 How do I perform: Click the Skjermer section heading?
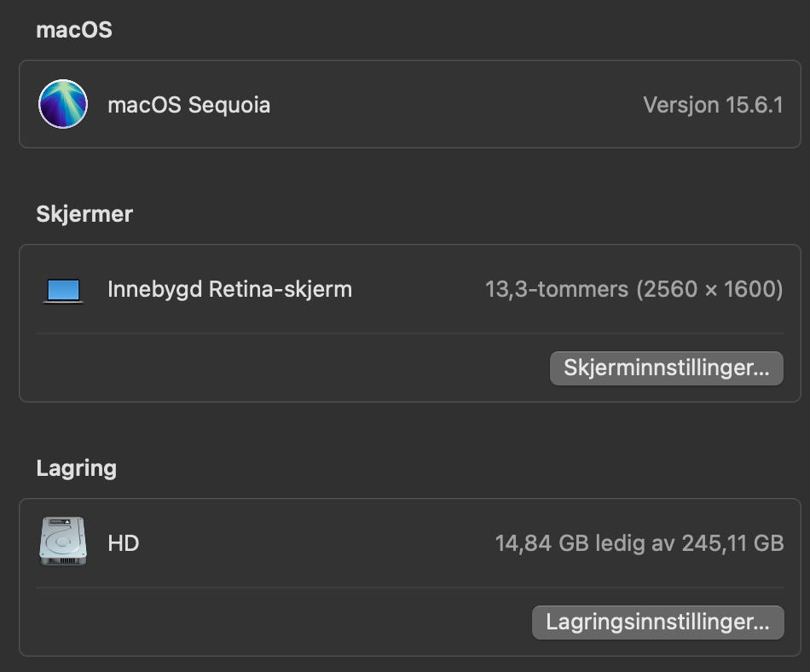click(x=84, y=213)
